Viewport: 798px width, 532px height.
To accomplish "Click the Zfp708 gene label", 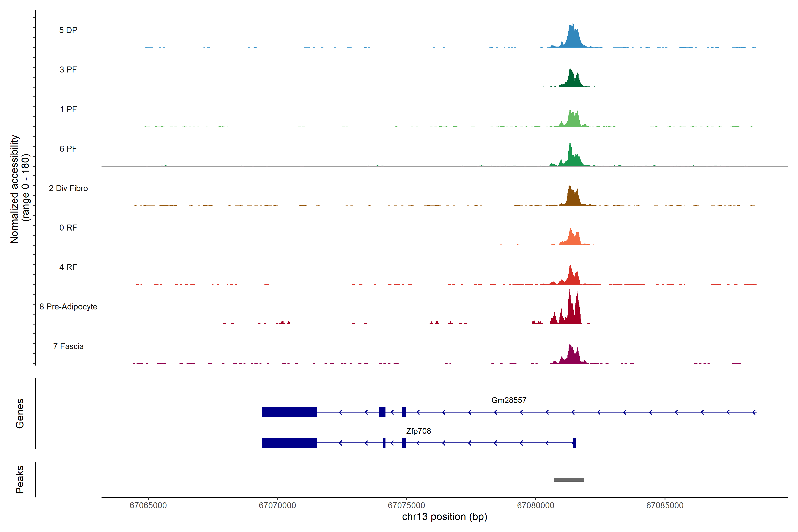I will pos(418,431).
